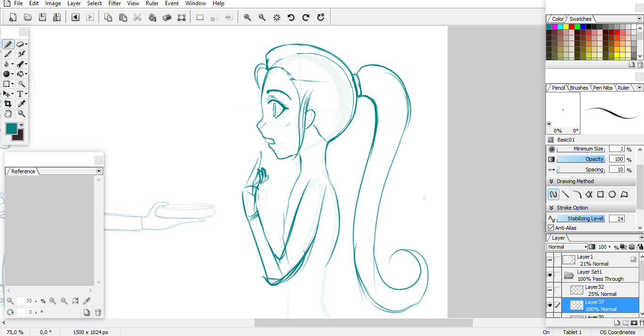Toggle visibility of Layer Set1
Image resolution: width=644 pixels, height=336 pixels.
click(550, 275)
